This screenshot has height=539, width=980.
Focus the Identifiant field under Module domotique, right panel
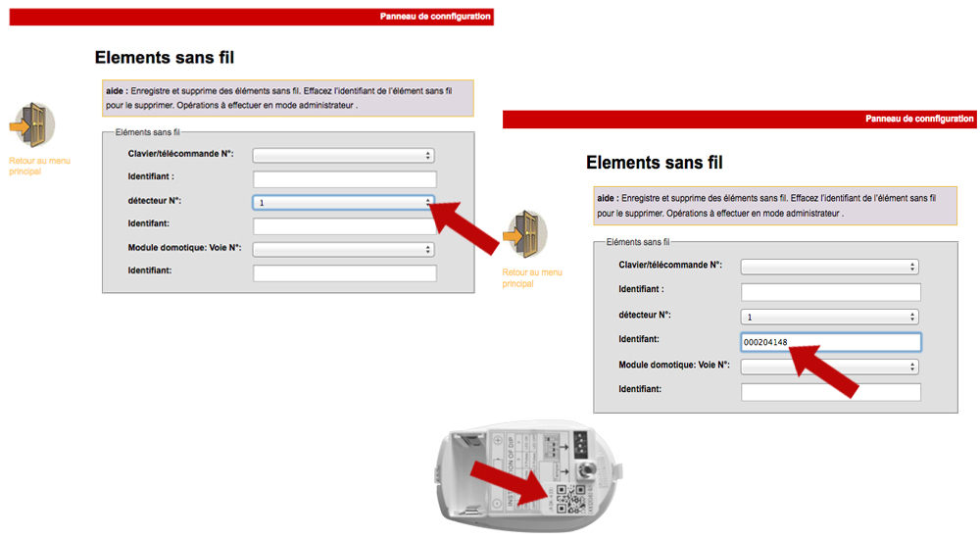831,392
